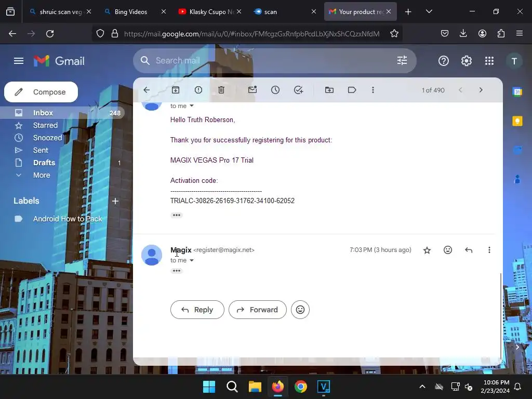
Task: Show hidden system tray icons
Action: coord(422,387)
